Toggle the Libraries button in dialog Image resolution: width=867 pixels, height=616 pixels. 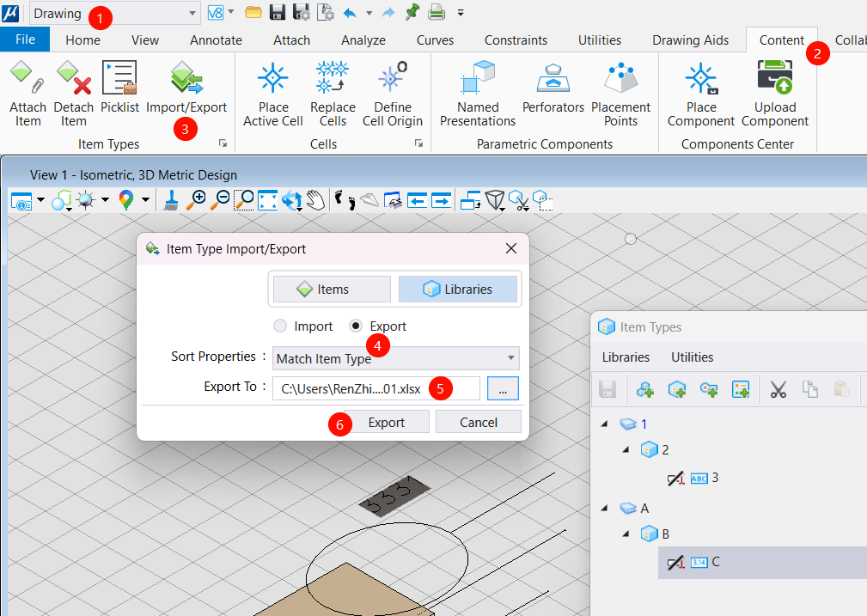[458, 290]
